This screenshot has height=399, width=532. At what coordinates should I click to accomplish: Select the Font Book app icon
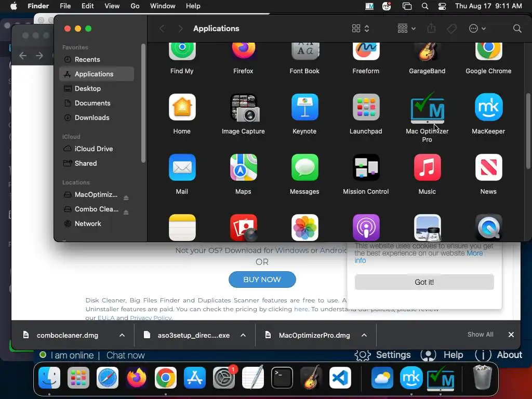pyautogui.click(x=304, y=51)
